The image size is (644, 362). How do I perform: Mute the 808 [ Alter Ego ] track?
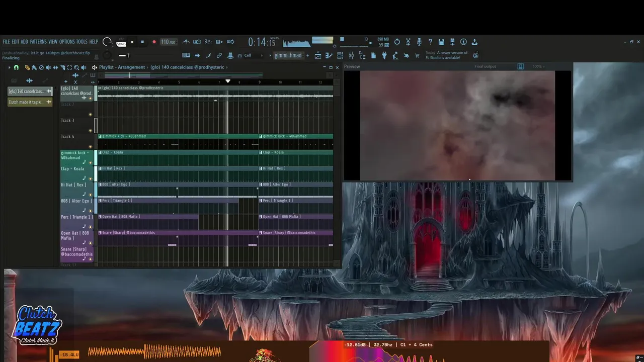click(91, 211)
